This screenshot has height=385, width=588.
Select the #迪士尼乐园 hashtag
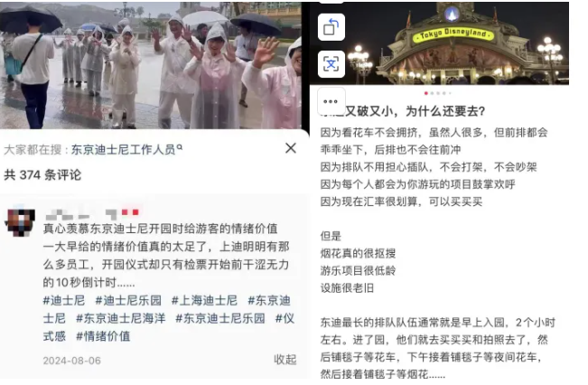pos(128,300)
